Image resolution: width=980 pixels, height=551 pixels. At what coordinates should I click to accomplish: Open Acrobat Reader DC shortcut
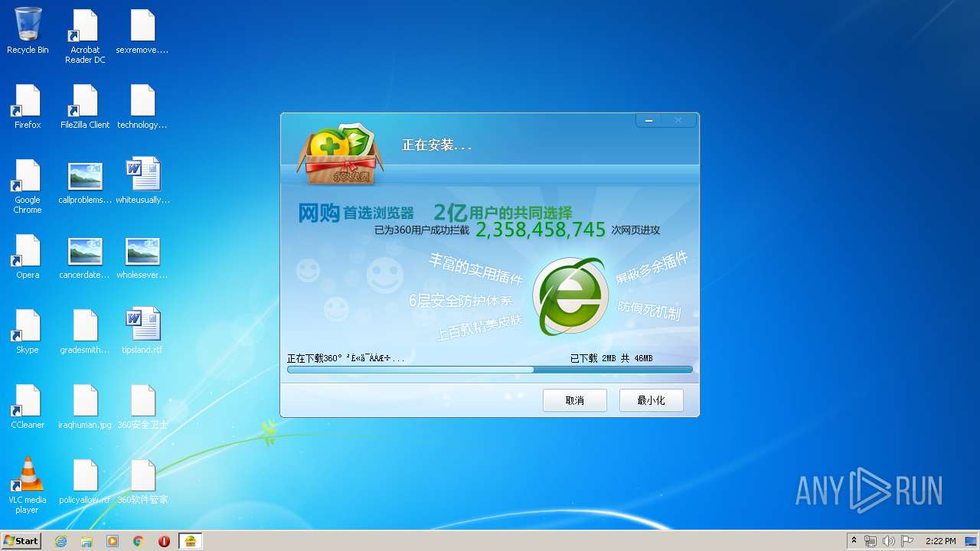[x=85, y=36]
